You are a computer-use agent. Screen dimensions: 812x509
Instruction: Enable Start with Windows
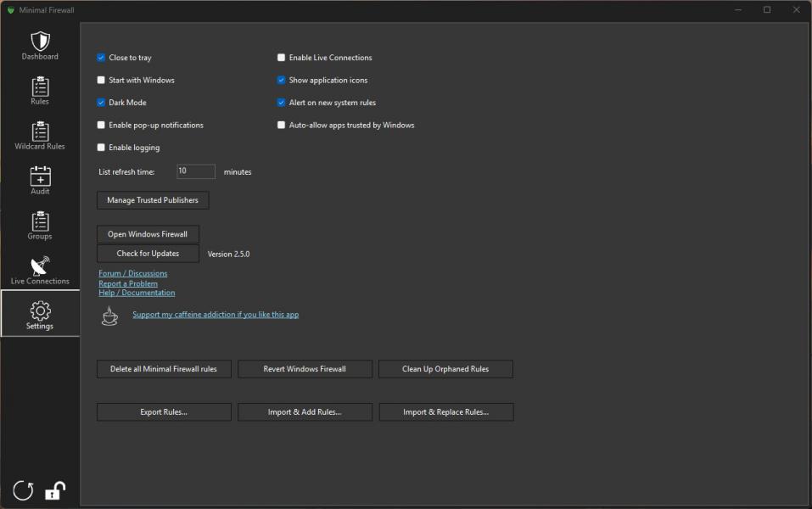point(101,81)
